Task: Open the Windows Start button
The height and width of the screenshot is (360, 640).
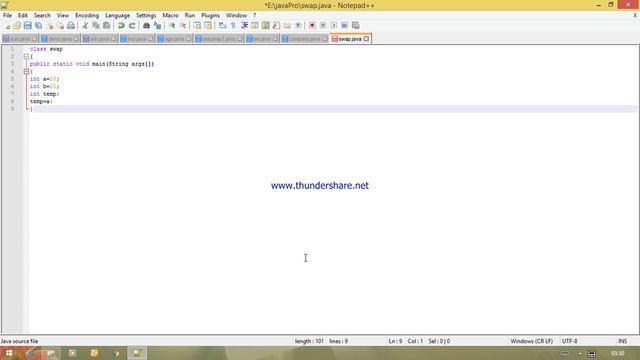Action: point(9,353)
